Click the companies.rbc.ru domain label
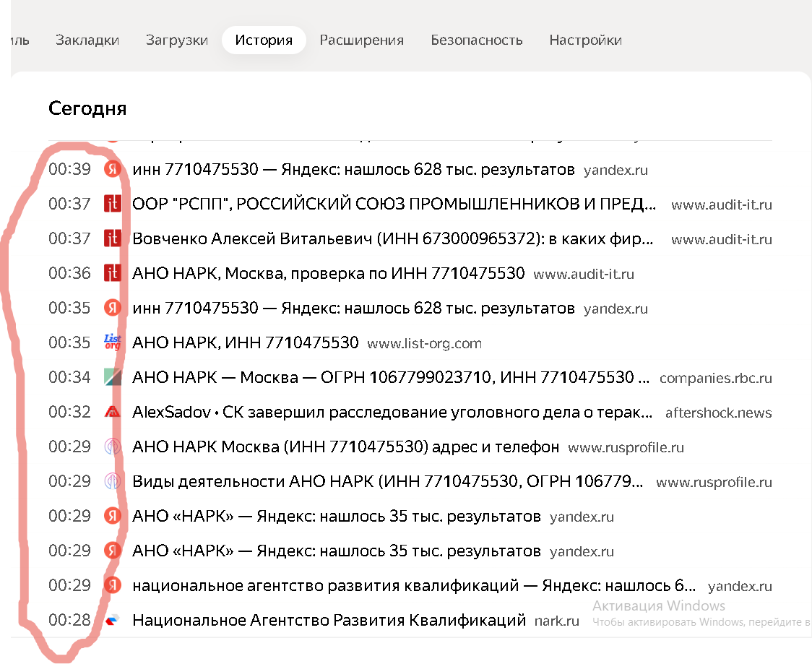The image size is (812, 664). pos(715,378)
